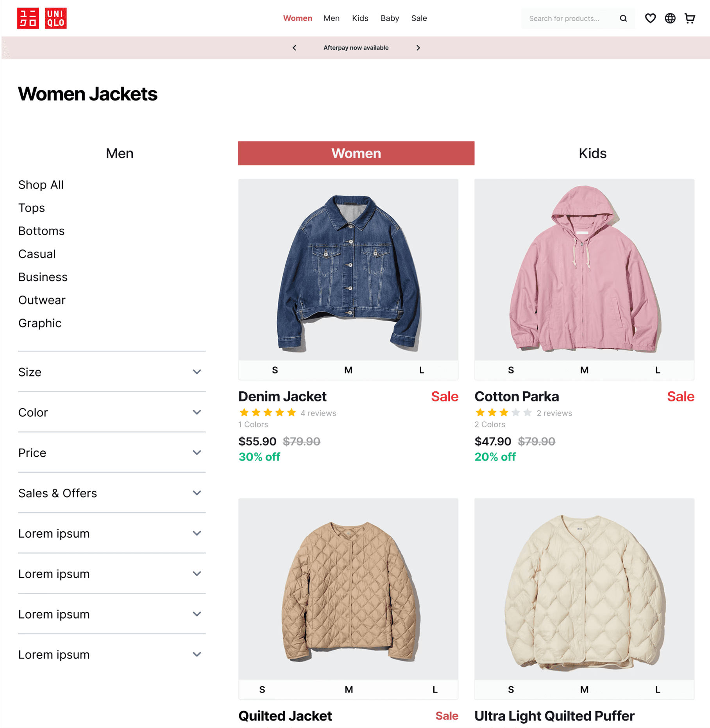Open the Outwear category link

point(42,300)
